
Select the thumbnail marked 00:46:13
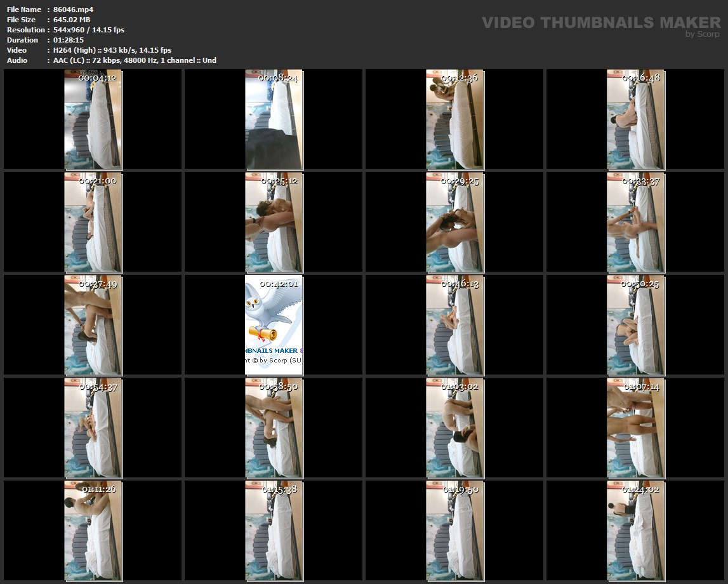pyautogui.click(x=455, y=325)
